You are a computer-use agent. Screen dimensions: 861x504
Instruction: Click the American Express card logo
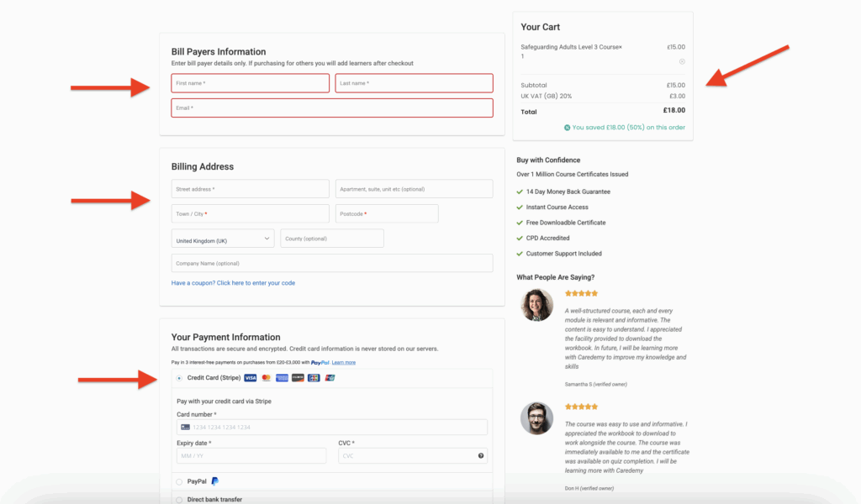point(282,378)
